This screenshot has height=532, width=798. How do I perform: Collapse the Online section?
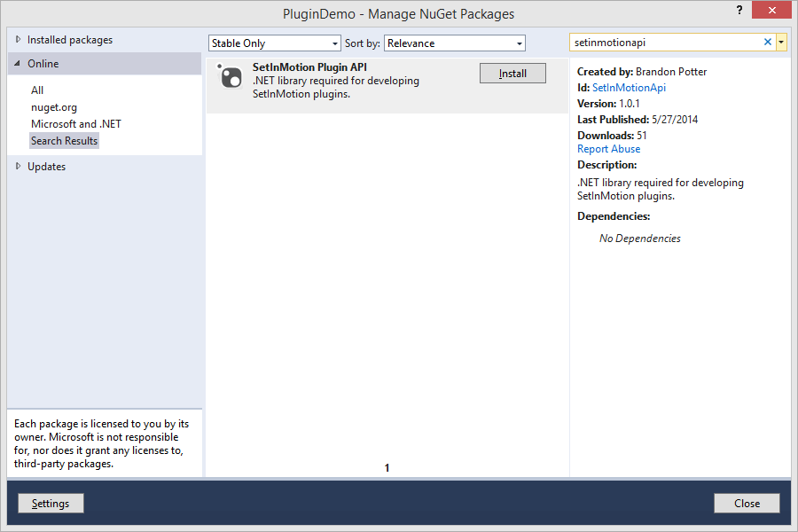(18, 64)
